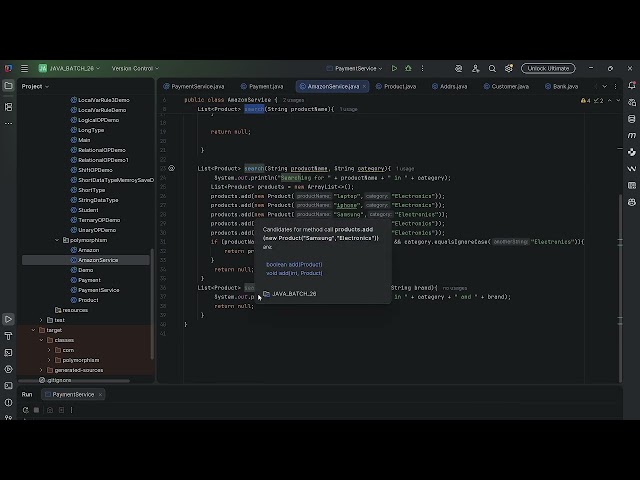Open the Structure tool window icon
Image resolution: width=640 pixels, height=480 pixels.
(8, 107)
